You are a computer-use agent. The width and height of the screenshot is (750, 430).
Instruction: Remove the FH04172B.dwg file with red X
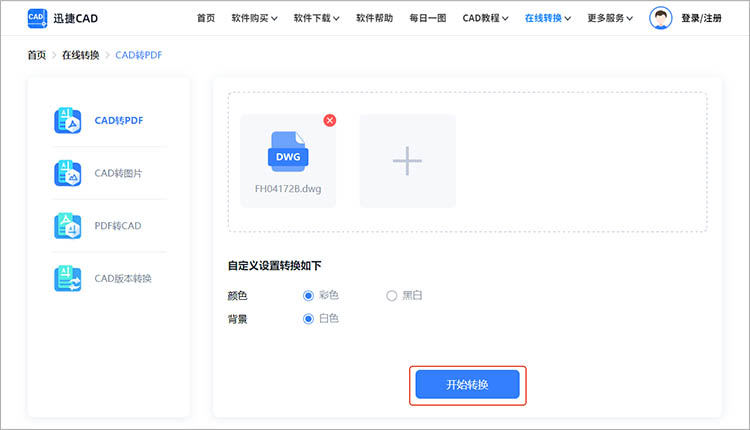coord(330,120)
